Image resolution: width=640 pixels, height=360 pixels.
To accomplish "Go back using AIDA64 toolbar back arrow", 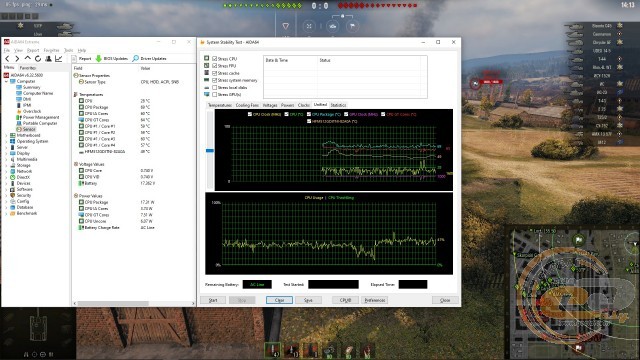I will [7, 59].
